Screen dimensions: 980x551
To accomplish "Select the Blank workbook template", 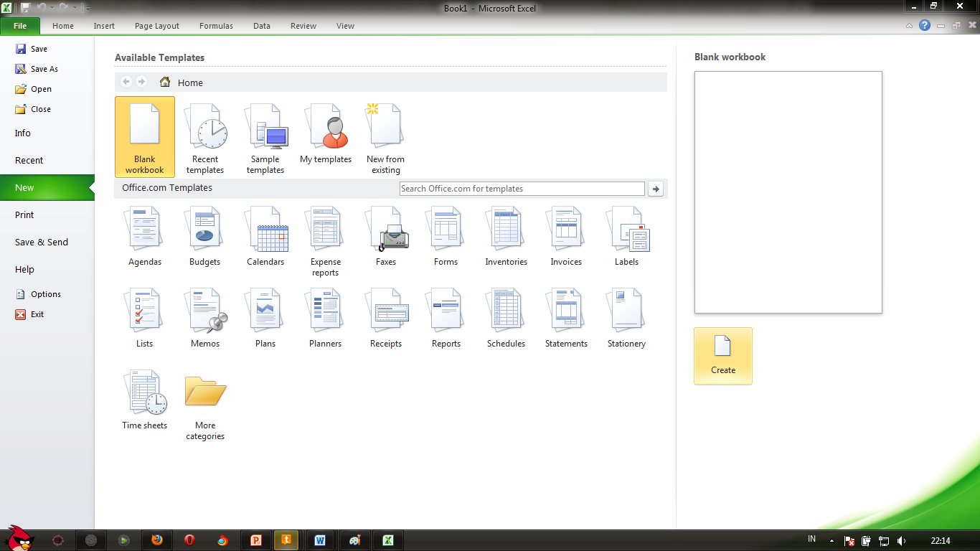I will (144, 136).
